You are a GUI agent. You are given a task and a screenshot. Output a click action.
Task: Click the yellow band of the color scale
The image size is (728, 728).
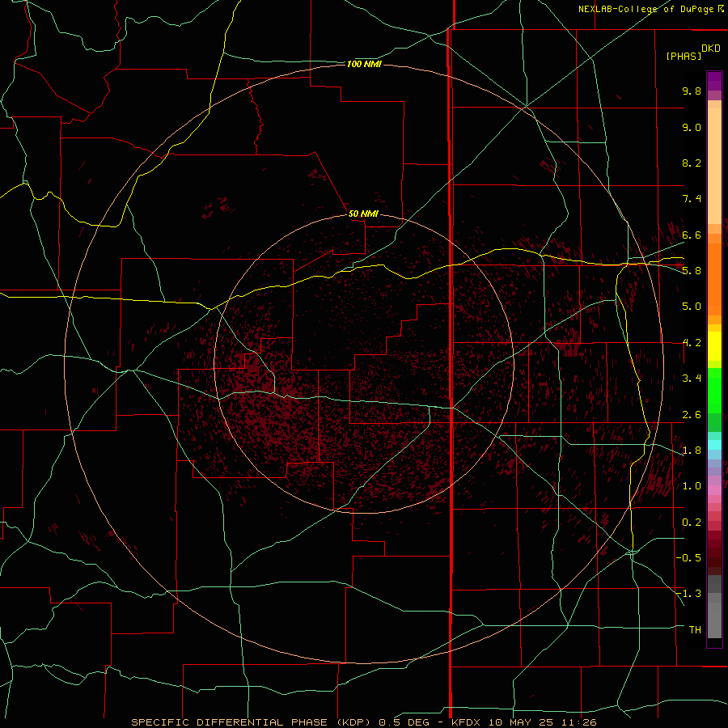pos(714,346)
